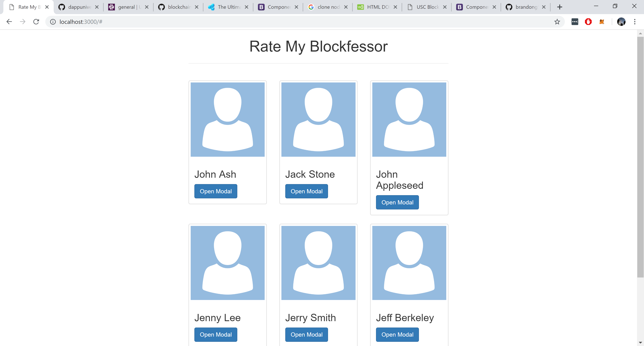The width and height of the screenshot is (644, 346).
Task: Open the MetaMask fox extension
Action: coord(602,22)
